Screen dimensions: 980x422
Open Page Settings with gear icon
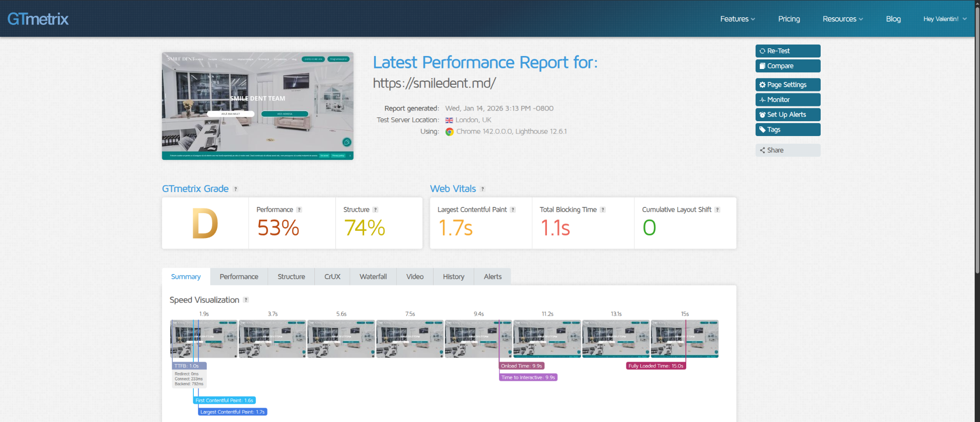pyautogui.click(x=787, y=85)
